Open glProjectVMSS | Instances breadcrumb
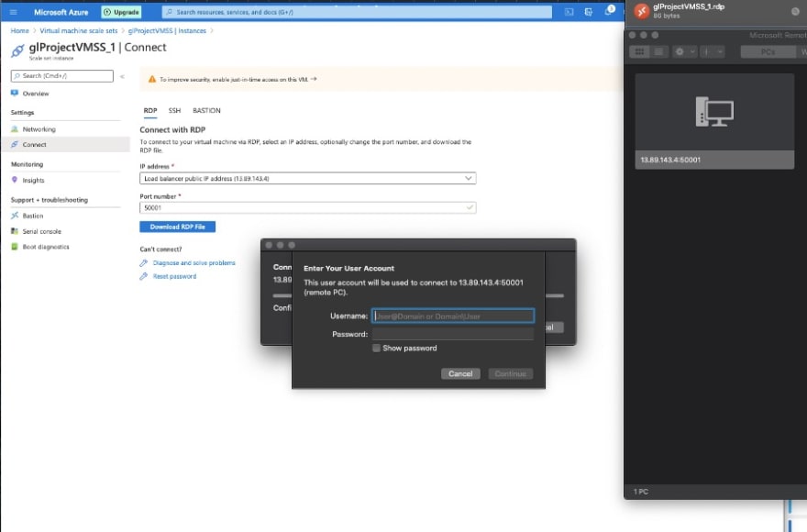The image size is (807, 532). 167,31
